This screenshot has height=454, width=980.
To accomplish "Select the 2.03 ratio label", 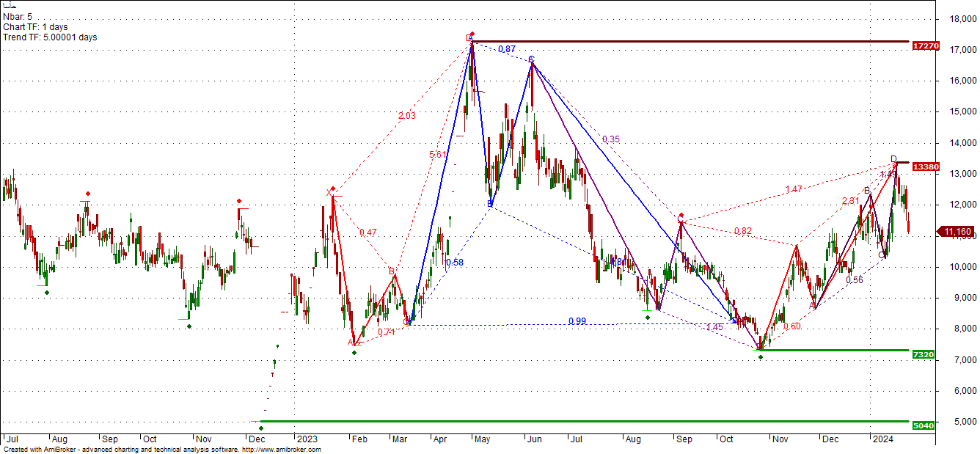I will pyautogui.click(x=407, y=116).
